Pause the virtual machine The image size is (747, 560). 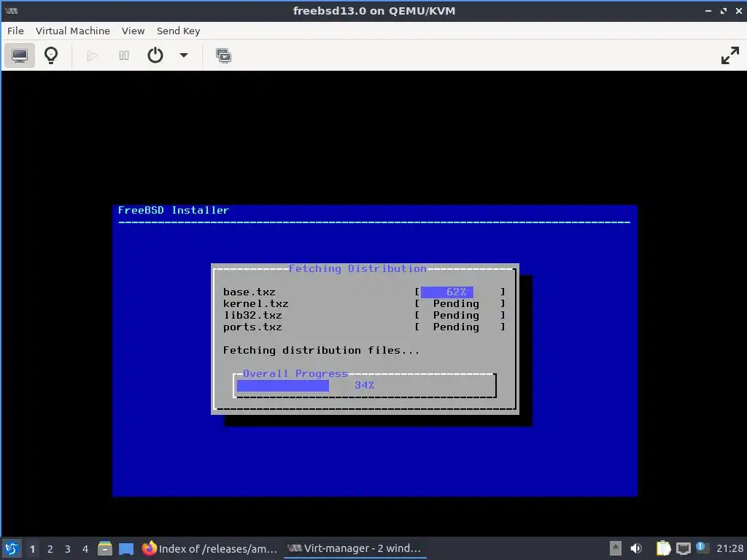(124, 55)
